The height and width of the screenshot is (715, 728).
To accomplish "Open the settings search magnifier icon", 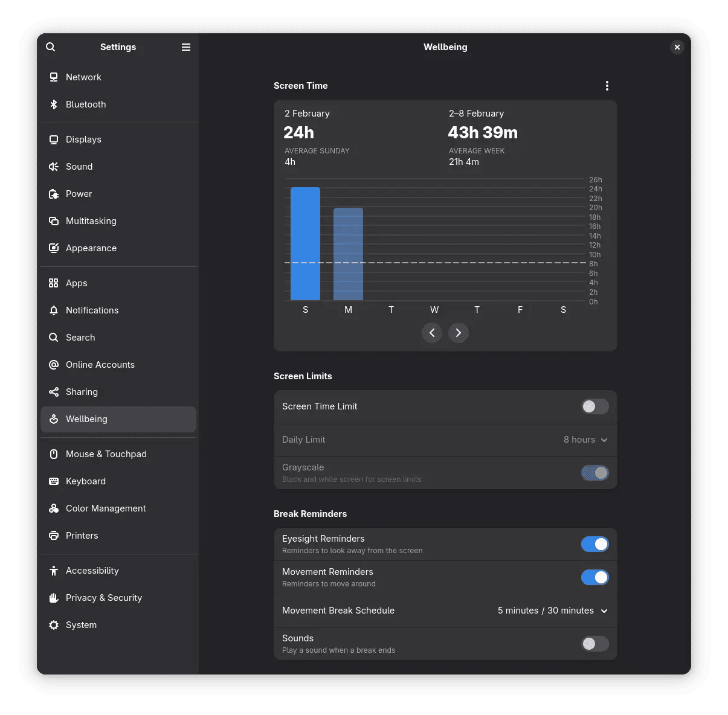I will [x=51, y=47].
